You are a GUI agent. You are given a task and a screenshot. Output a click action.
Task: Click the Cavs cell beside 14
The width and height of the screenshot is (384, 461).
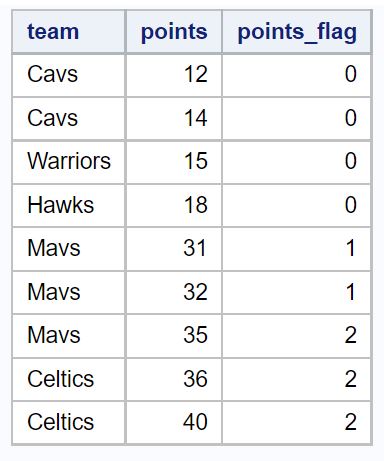69,118
